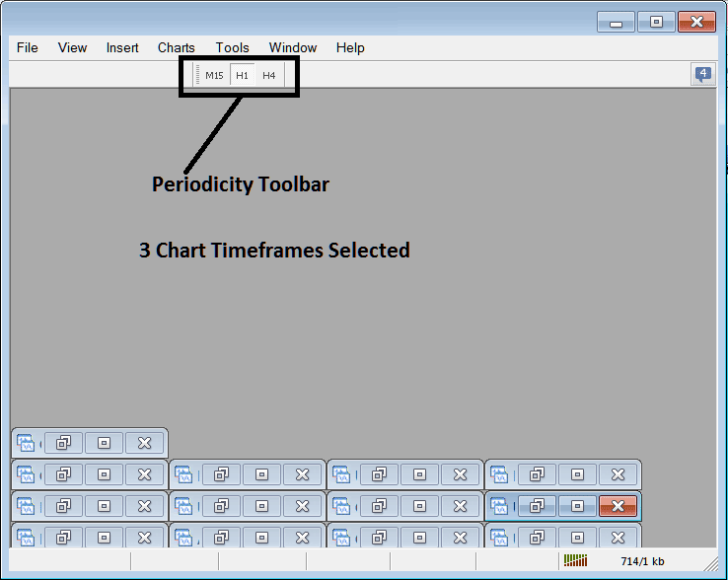Click the 714/1 kb traffic indicator

pyautogui.click(x=642, y=561)
